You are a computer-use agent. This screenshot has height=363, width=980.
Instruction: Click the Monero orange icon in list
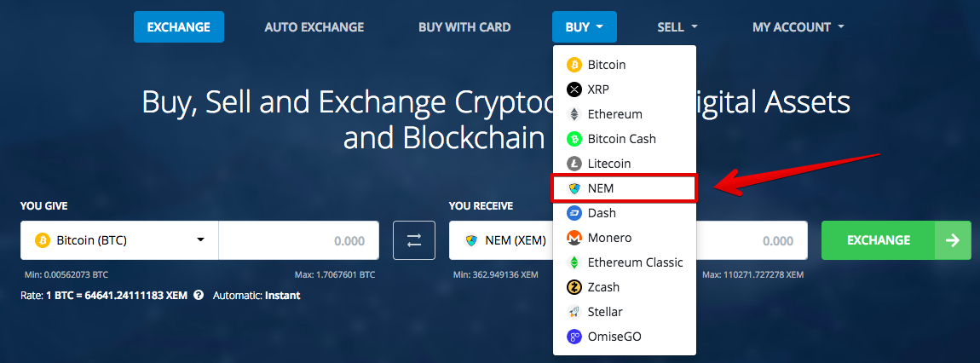point(574,238)
